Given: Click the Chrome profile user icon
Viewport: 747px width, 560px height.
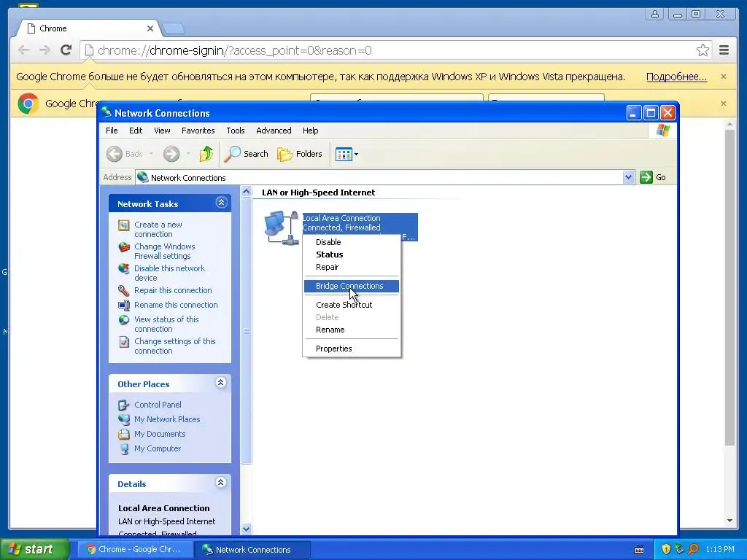Looking at the screenshot, I should tap(655, 15).
